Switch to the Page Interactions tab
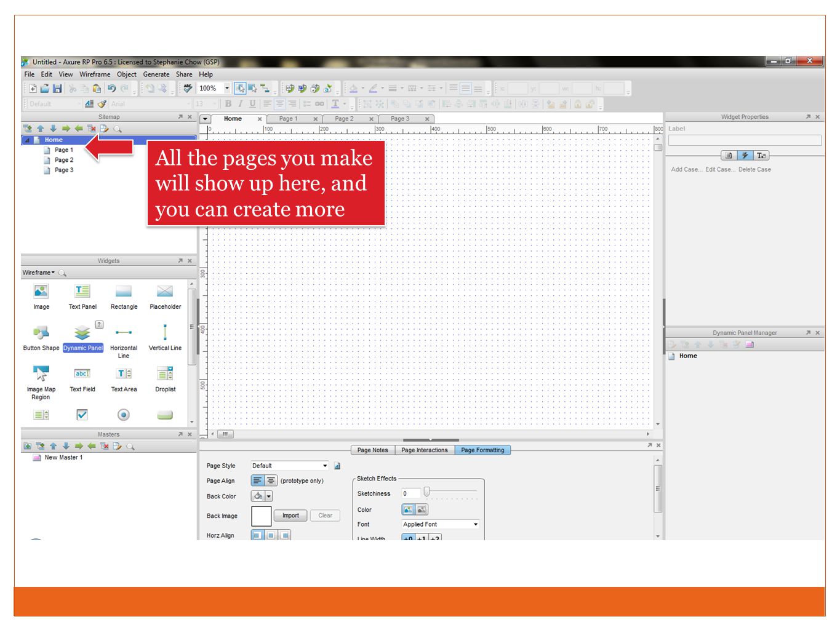 [x=425, y=450]
